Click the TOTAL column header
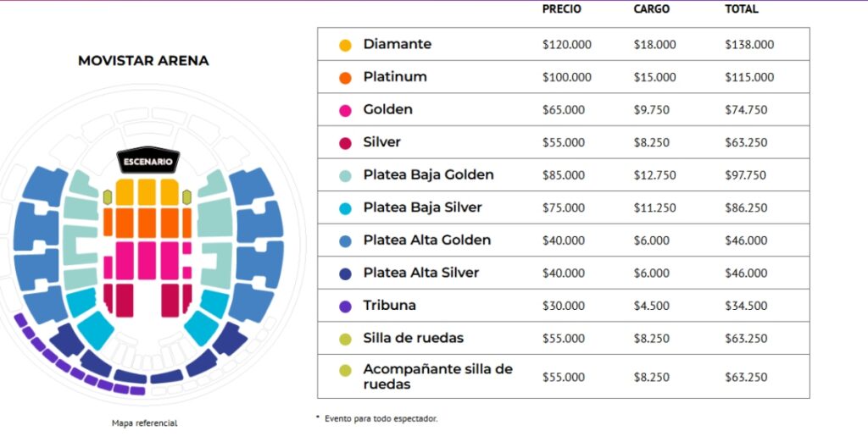Screen dimensions: 868x442 click(x=742, y=8)
